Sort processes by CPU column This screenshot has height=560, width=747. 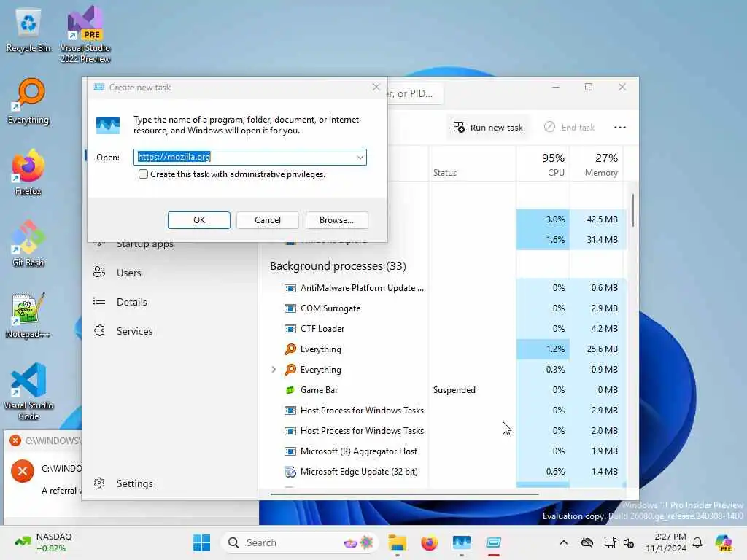(x=543, y=164)
